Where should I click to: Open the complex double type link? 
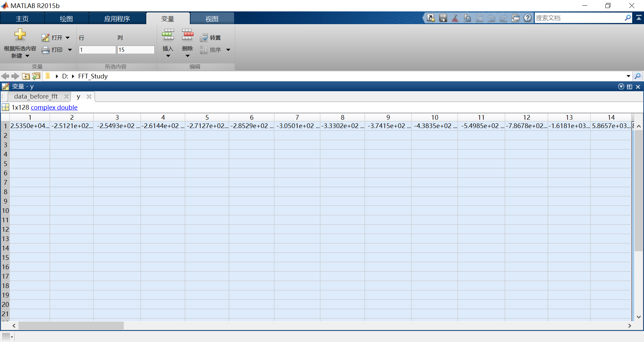54,107
